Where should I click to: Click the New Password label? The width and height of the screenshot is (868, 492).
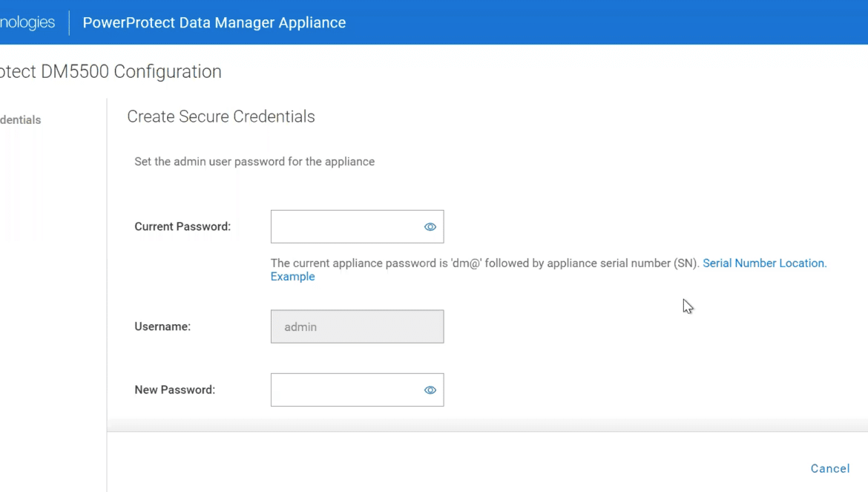[x=175, y=390]
